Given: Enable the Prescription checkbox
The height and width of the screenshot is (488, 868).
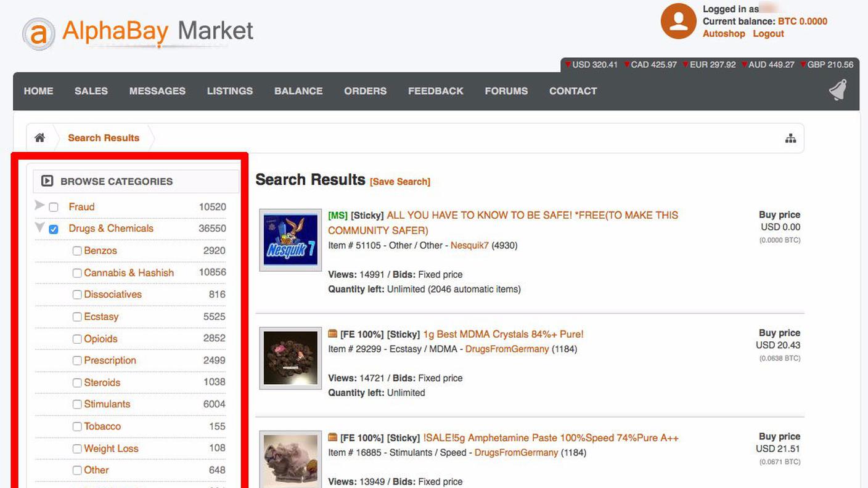Looking at the screenshot, I should click(x=77, y=360).
